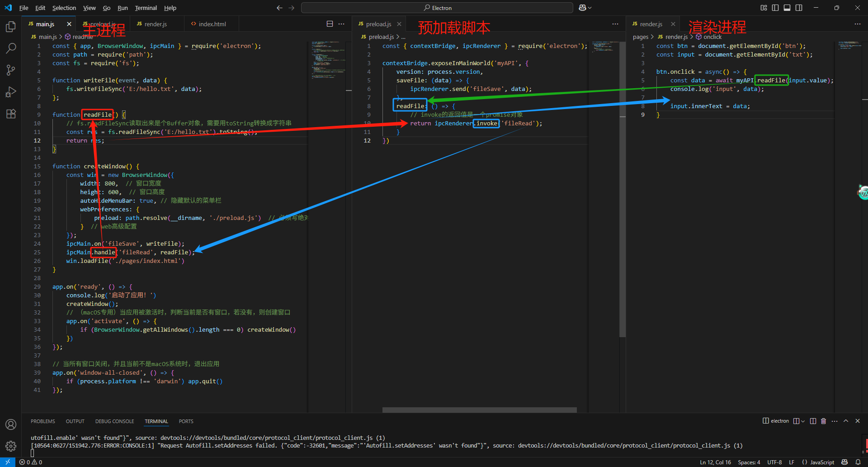The image size is (868, 467).
Task: Show errors and warnings in status bar
Action: coord(31,462)
